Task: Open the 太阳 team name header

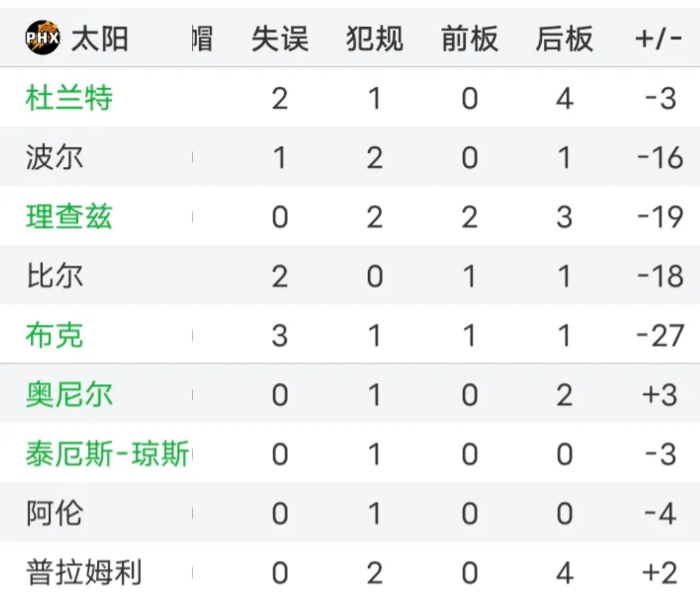Action: click(100, 38)
